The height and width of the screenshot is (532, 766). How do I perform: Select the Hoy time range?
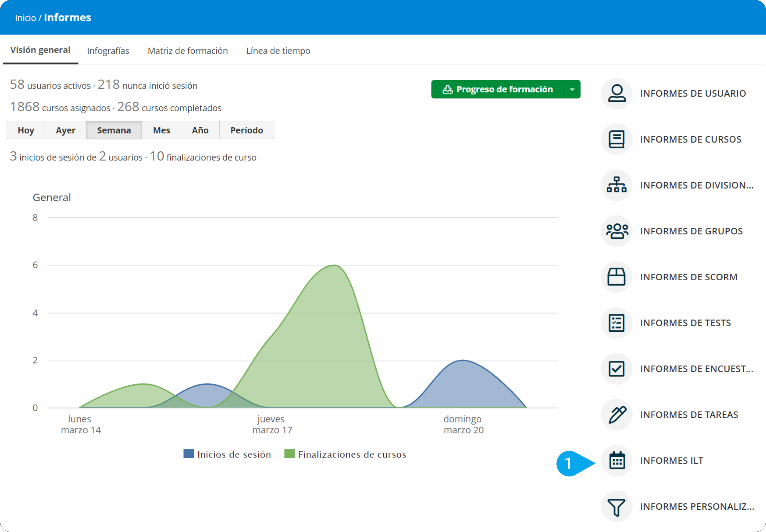[x=26, y=130]
